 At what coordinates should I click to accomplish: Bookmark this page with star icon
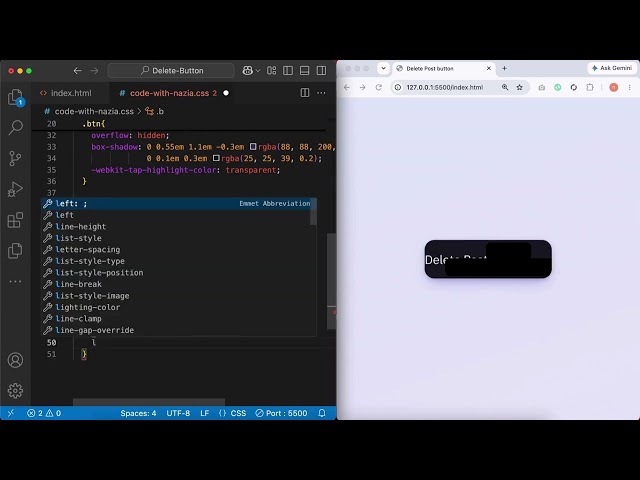519,87
